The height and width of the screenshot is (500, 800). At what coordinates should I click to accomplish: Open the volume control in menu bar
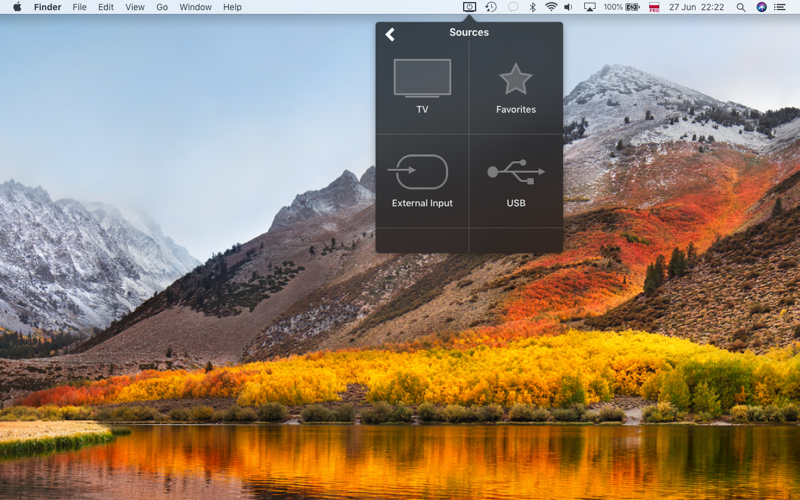pyautogui.click(x=570, y=7)
